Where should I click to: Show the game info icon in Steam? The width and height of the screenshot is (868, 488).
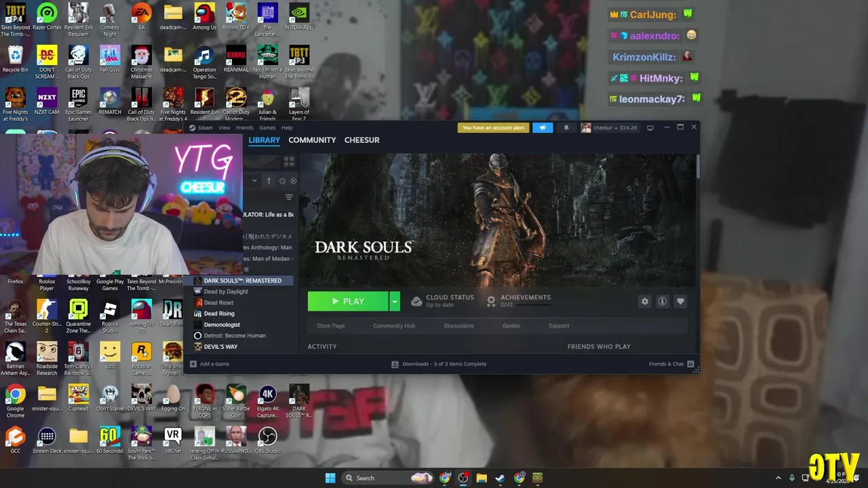pos(662,302)
